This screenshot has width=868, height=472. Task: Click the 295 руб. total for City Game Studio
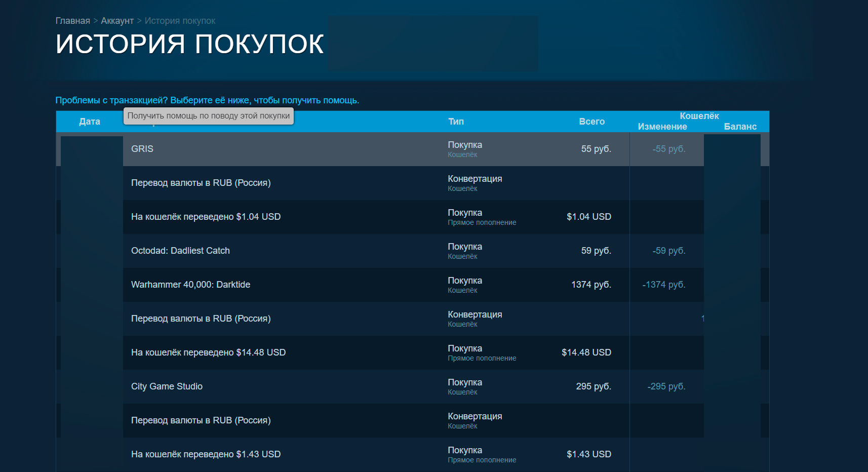click(594, 386)
